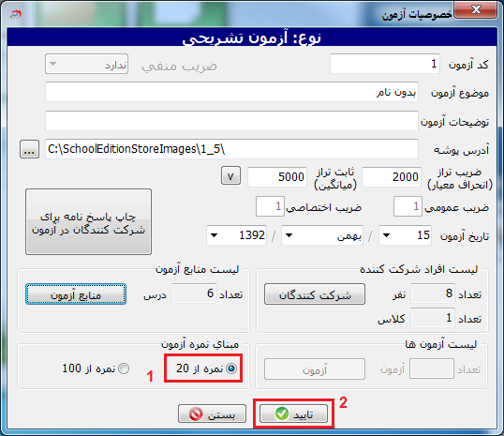Click the green checkmark confirm icon
Viewport: 504px width, 436px height.
tap(282, 413)
